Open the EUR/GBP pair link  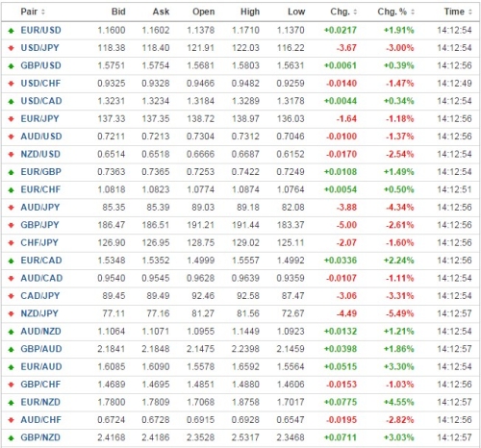click(40, 172)
